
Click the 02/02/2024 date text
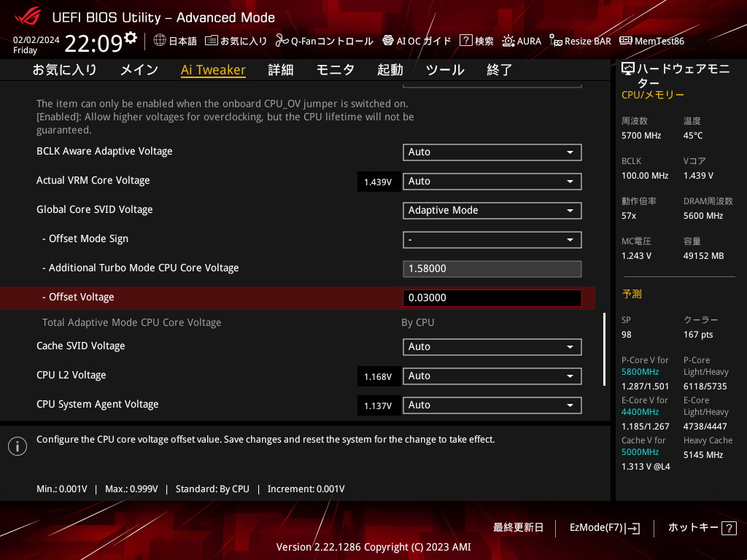click(36, 40)
